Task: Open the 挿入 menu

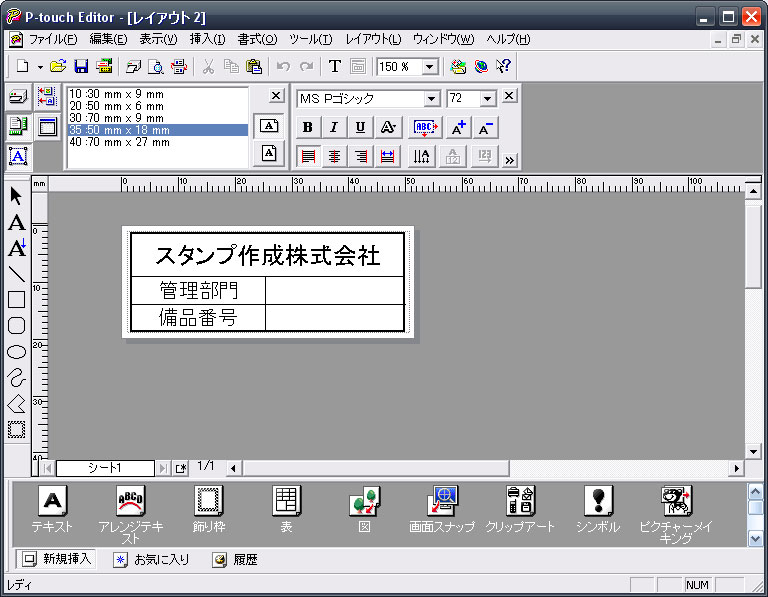Action: tap(208, 39)
